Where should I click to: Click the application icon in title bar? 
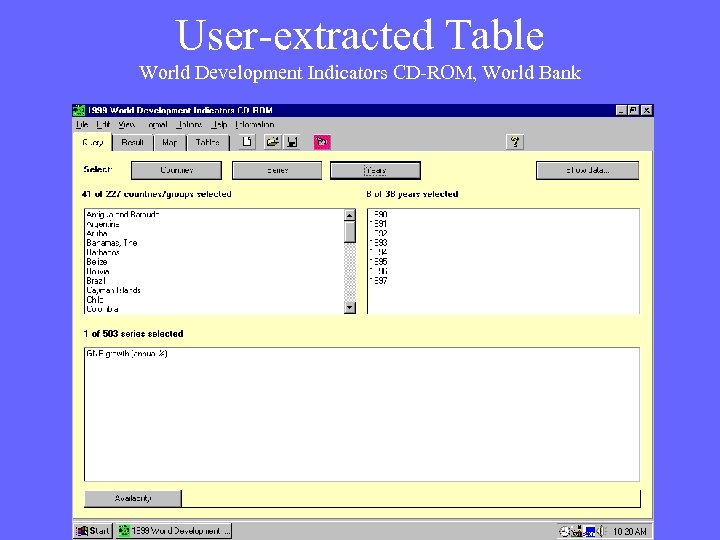coord(79,110)
